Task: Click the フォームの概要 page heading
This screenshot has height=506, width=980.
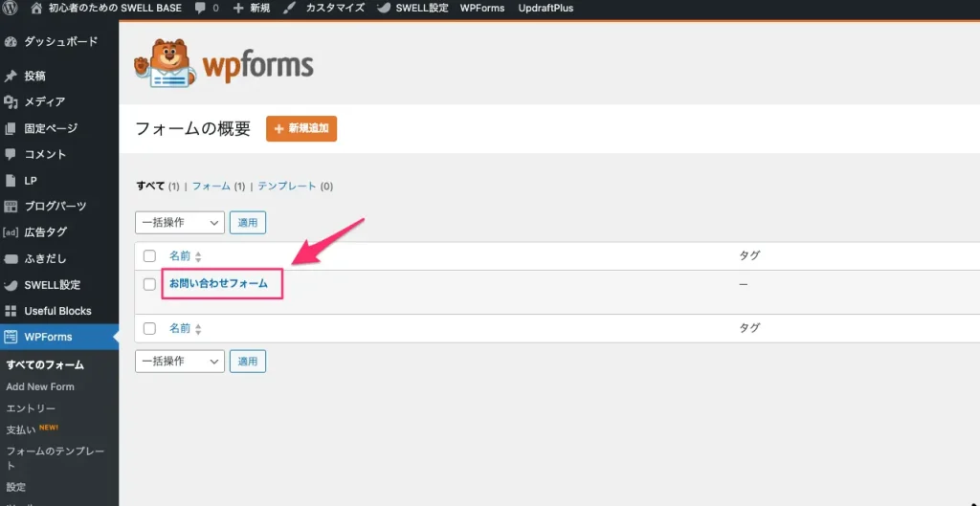Action: tap(192, 129)
